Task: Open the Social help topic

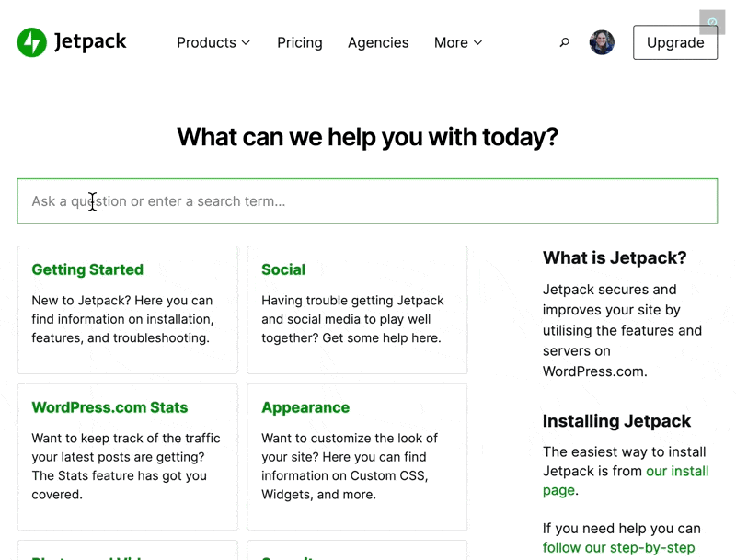Action: pyautogui.click(x=283, y=269)
